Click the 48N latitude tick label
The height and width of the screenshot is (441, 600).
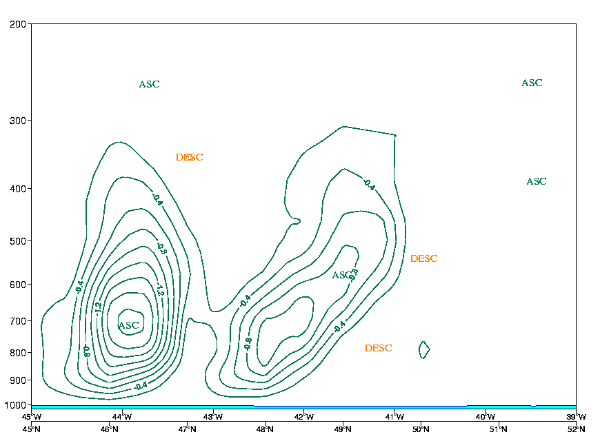[x=265, y=430]
